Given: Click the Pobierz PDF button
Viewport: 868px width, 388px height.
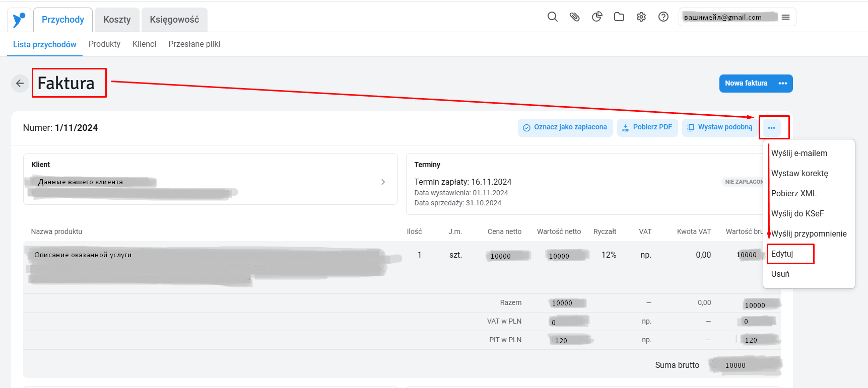Looking at the screenshot, I should click(x=647, y=127).
